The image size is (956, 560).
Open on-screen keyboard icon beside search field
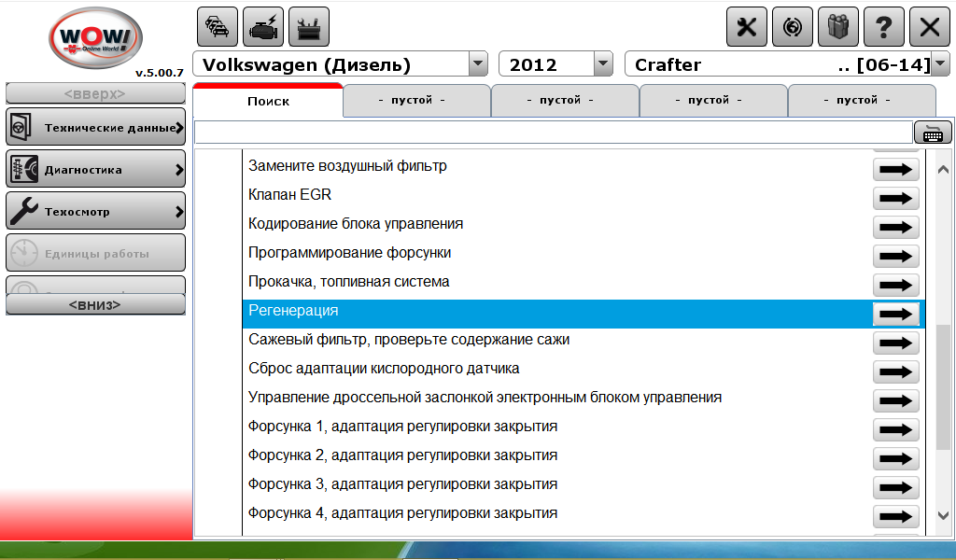pyautogui.click(x=933, y=133)
